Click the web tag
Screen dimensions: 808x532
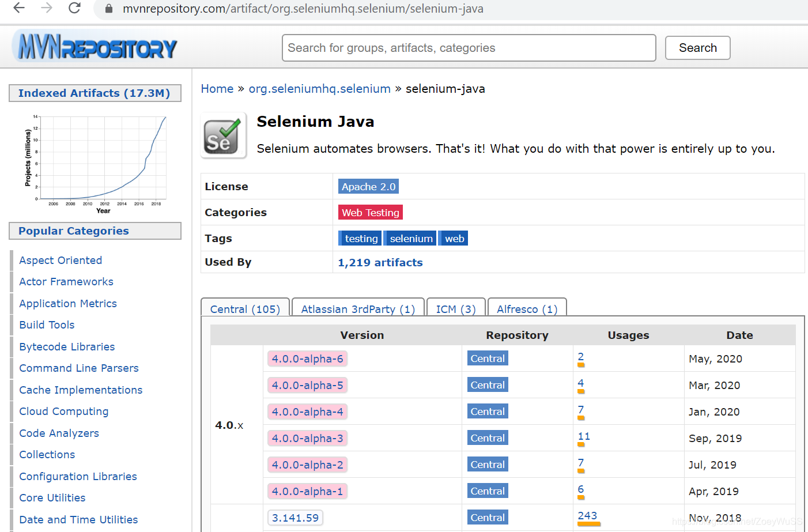coord(454,239)
